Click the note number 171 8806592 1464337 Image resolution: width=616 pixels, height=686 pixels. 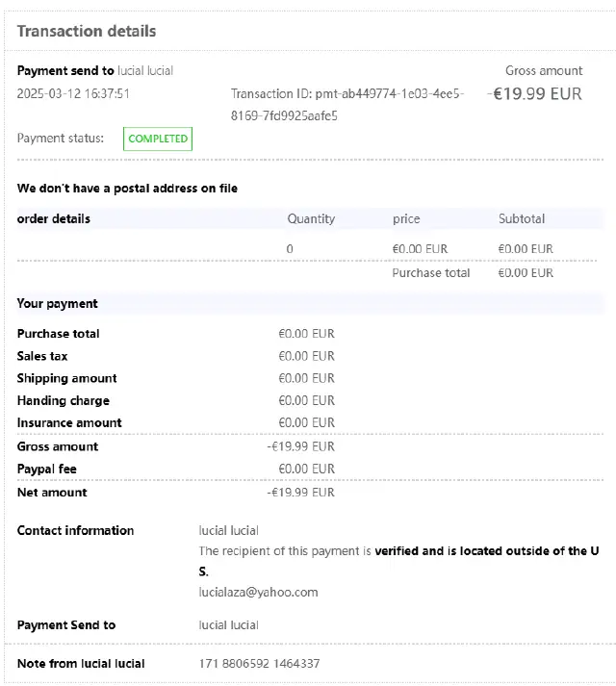[259, 663]
